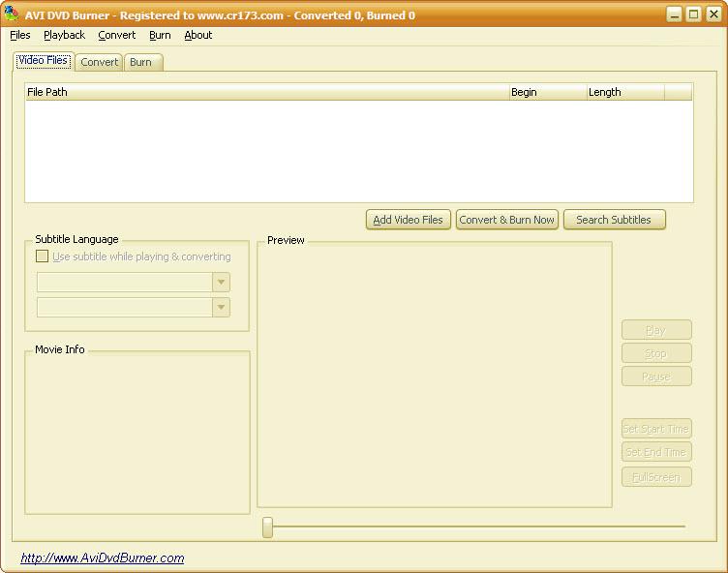Open the About menu
The width and height of the screenshot is (728, 573).
[197, 35]
